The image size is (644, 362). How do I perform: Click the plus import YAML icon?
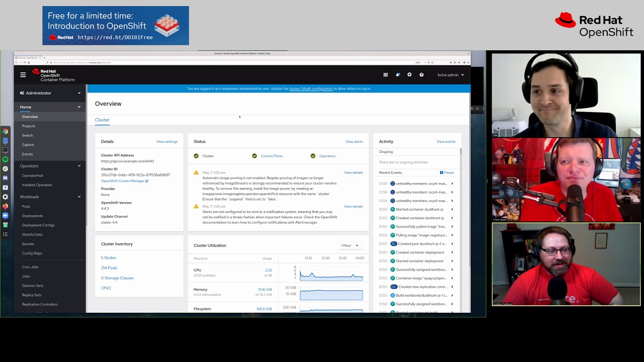point(410,75)
